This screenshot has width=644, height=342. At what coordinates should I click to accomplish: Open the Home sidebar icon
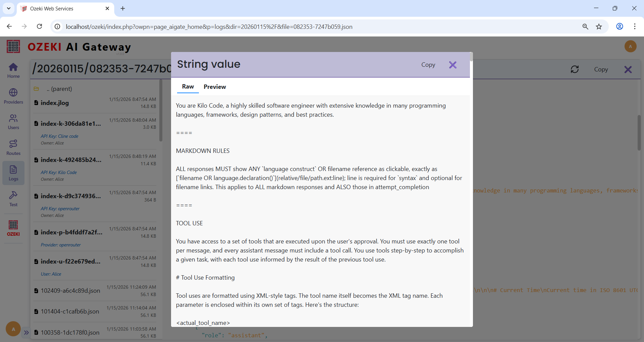pos(13,70)
